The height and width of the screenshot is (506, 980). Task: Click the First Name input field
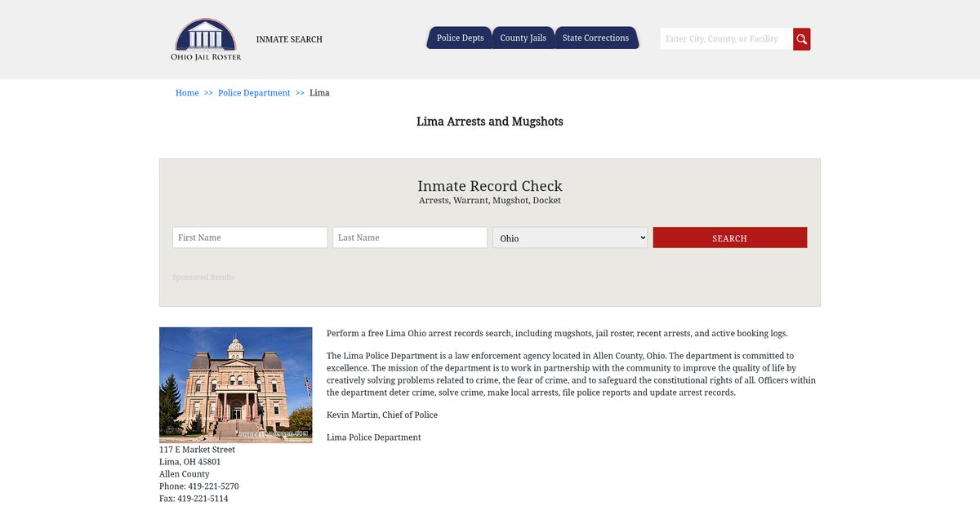(250, 237)
